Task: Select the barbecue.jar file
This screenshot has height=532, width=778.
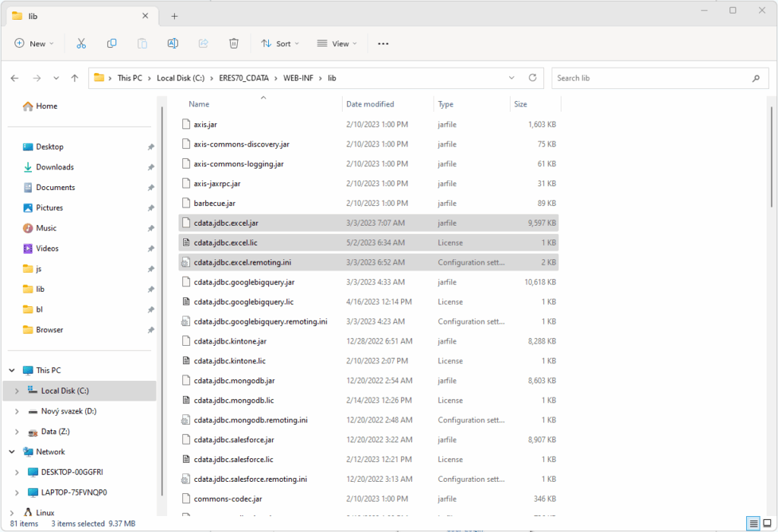Action: click(214, 203)
